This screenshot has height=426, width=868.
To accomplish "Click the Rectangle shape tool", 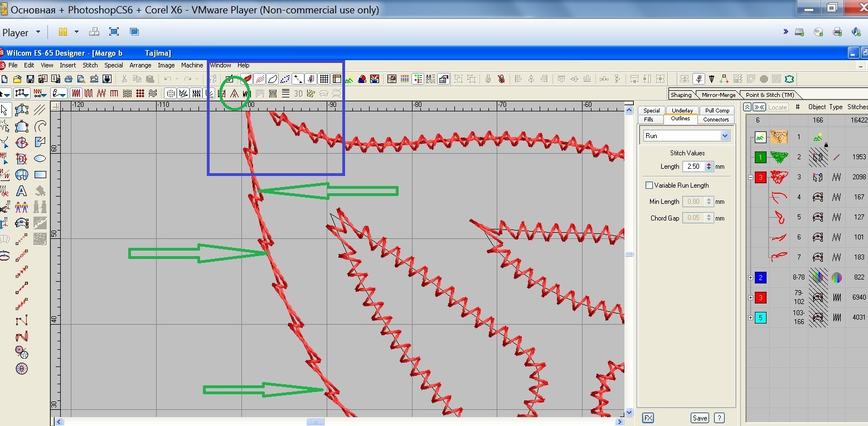I will (40, 175).
